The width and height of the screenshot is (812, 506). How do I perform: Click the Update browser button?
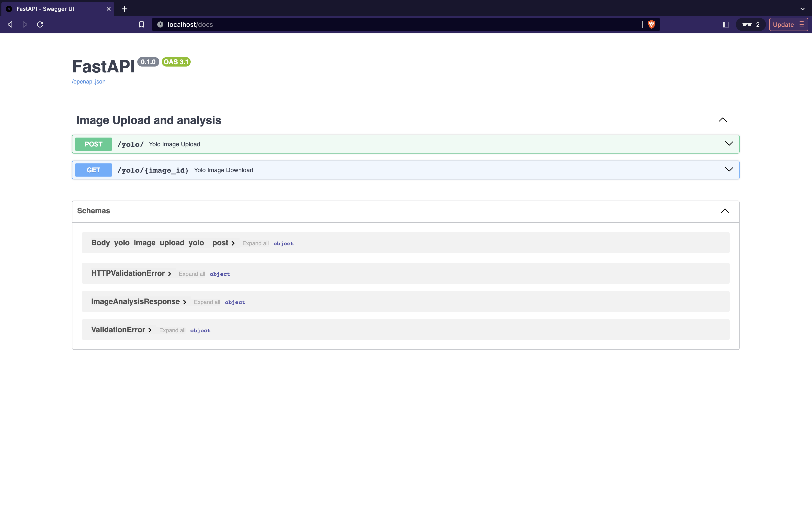coord(783,24)
